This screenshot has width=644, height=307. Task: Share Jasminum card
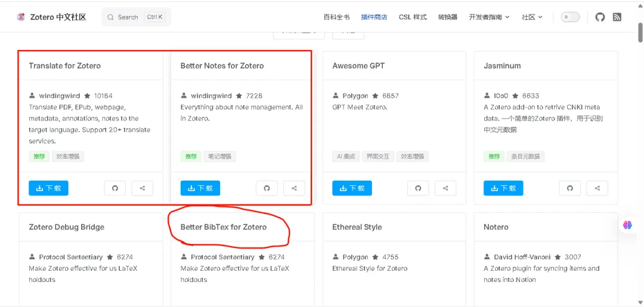[597, 188]
